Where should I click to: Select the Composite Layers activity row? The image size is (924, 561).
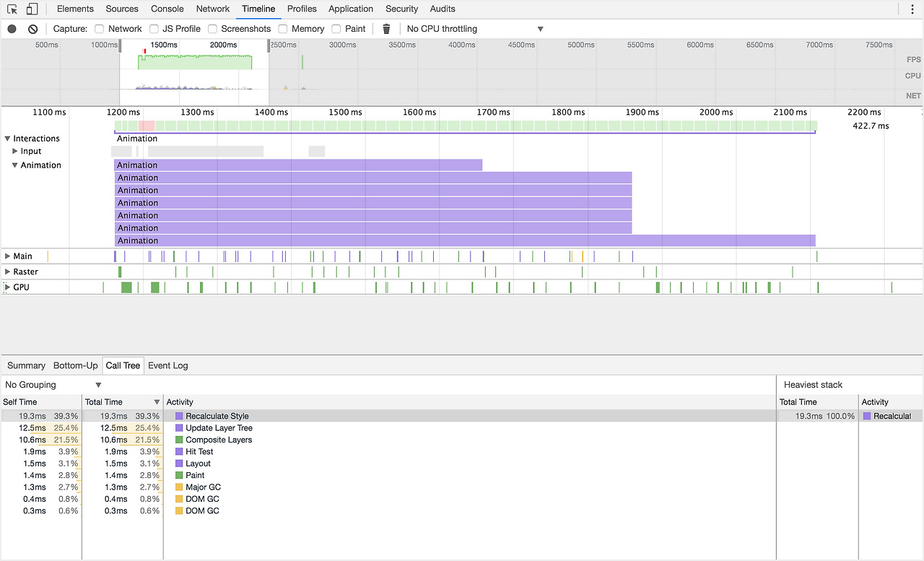click(388, 440)
